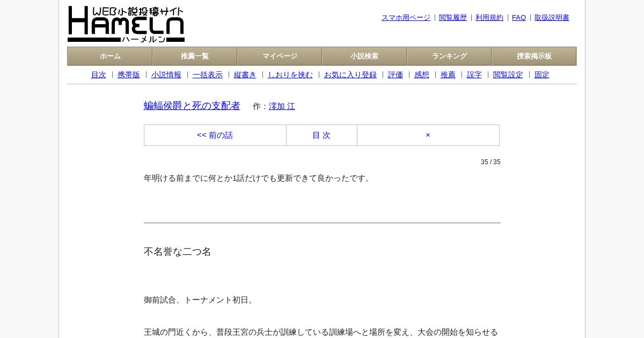Image resolution: width=644 pixels, height=338 pixels.
Task: Go to << 前の話 previous chapter
Action: pyautogui.click(x=215, y=135)
